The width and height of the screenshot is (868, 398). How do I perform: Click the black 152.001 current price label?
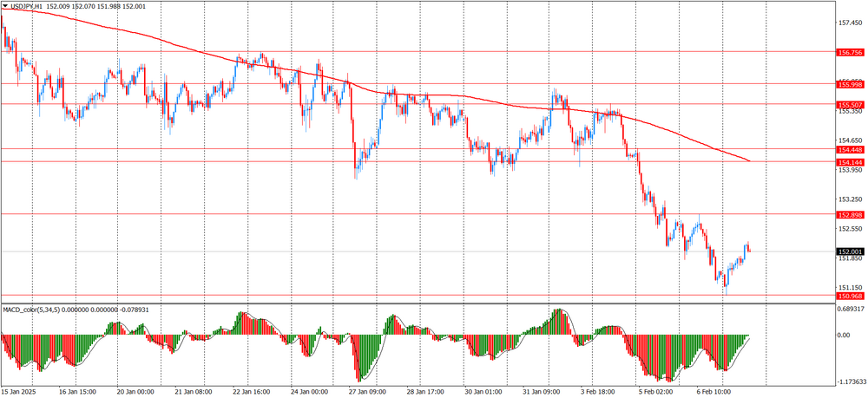(850, 251)
